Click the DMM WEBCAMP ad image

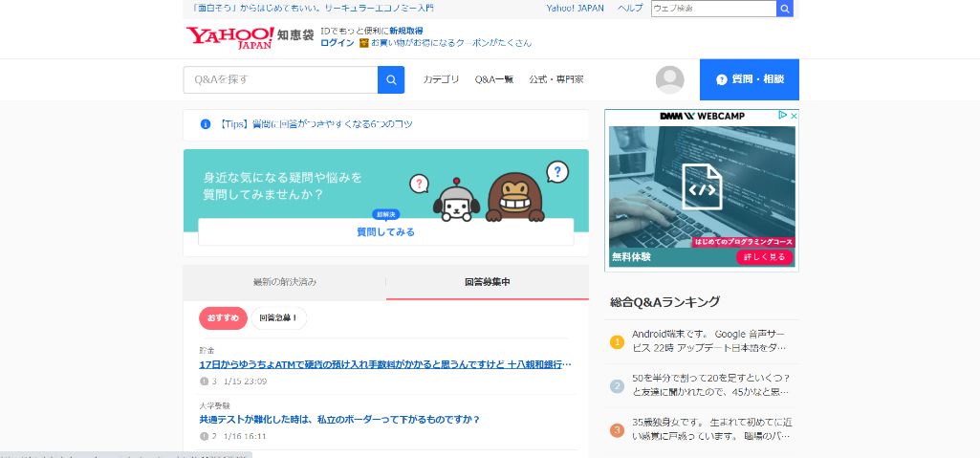pyautogui.click(x=702, y=187)
